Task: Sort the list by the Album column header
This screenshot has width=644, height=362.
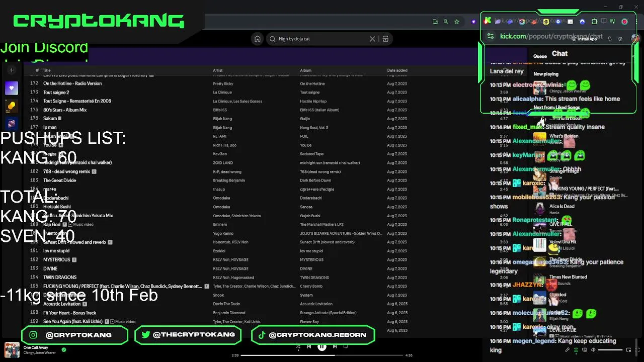Action: (306, 70)
